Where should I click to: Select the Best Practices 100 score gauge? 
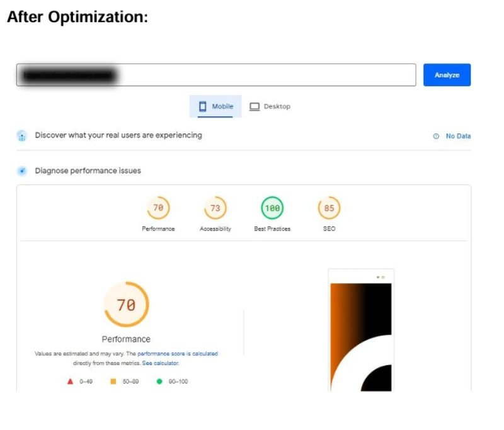tap(272, 208)
